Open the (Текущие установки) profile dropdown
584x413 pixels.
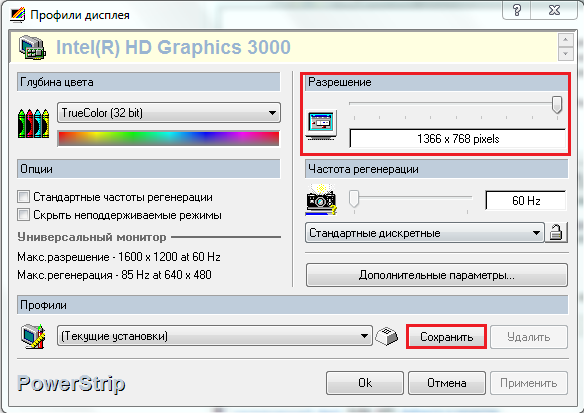pos(215,336)
